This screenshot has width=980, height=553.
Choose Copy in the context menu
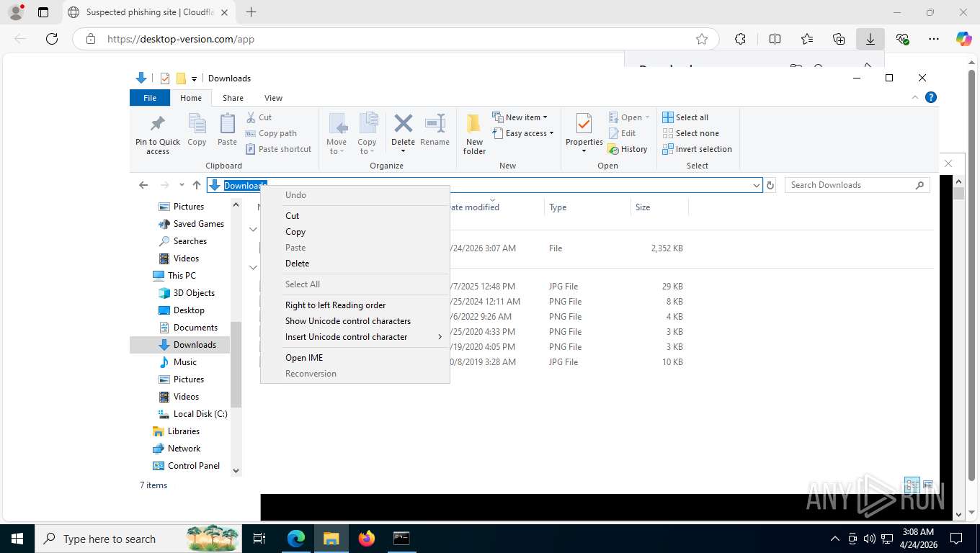355,232
